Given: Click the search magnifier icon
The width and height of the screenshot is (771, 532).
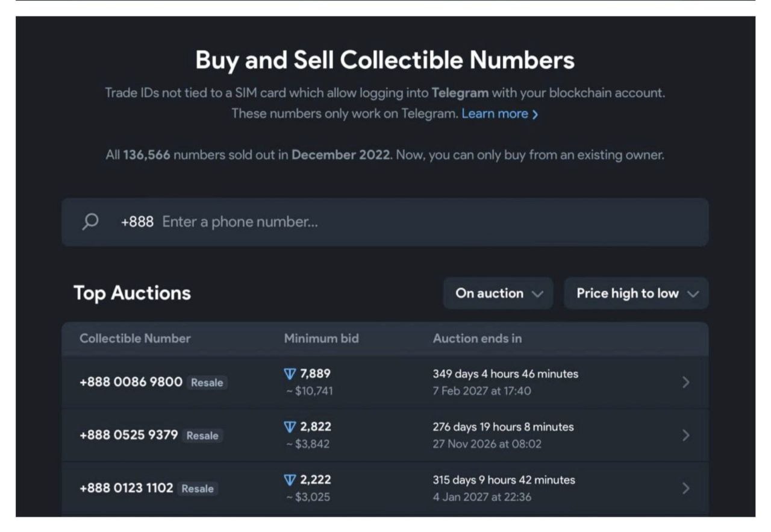Looking at the screenshot, I should [x=90, y=222].
